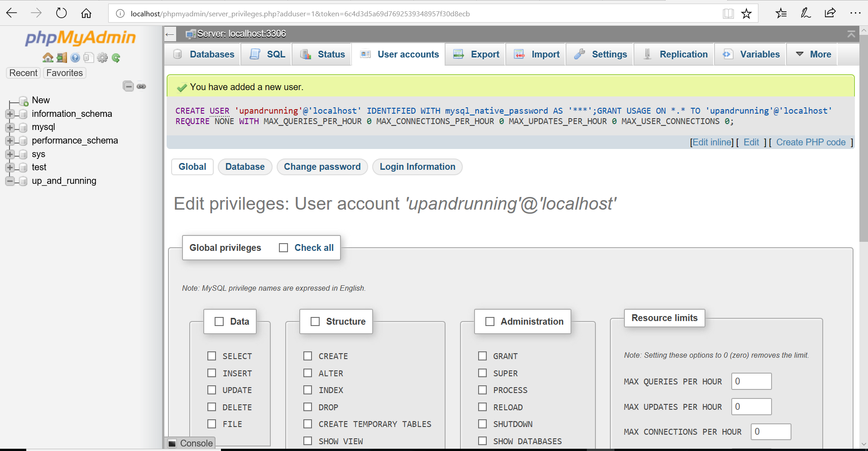
Task: Reload navigation panel green icon
Action: [x=116, y=58]
